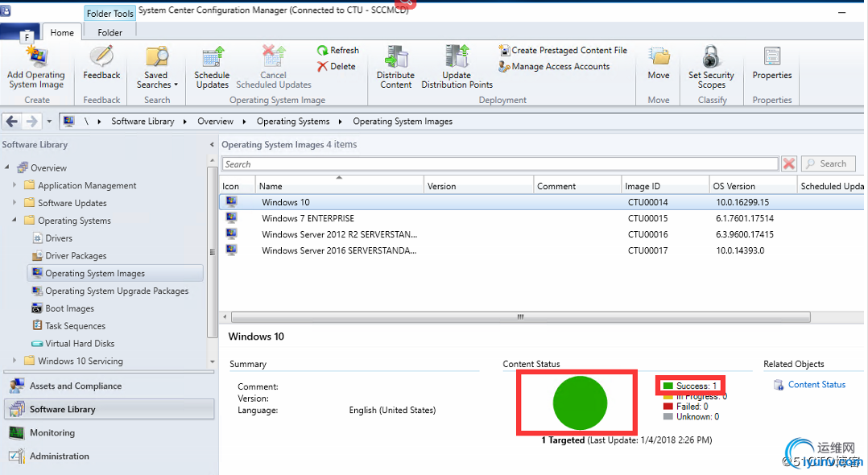This screenshot has width=868, height=475.
Task: Sort list by OS Version column
Action: coord(753,186)
